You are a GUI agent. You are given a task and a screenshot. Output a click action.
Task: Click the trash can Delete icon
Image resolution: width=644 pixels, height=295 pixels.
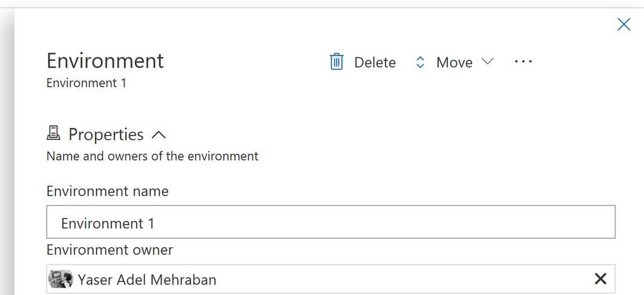pyautogui.click(x=337, y=62)
